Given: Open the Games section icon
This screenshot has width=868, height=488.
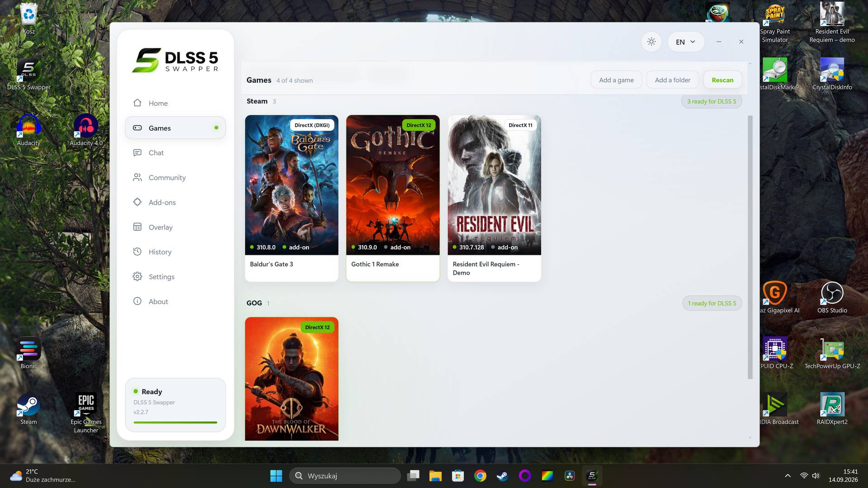Looking at the screenshot, I should coord(137,128).
